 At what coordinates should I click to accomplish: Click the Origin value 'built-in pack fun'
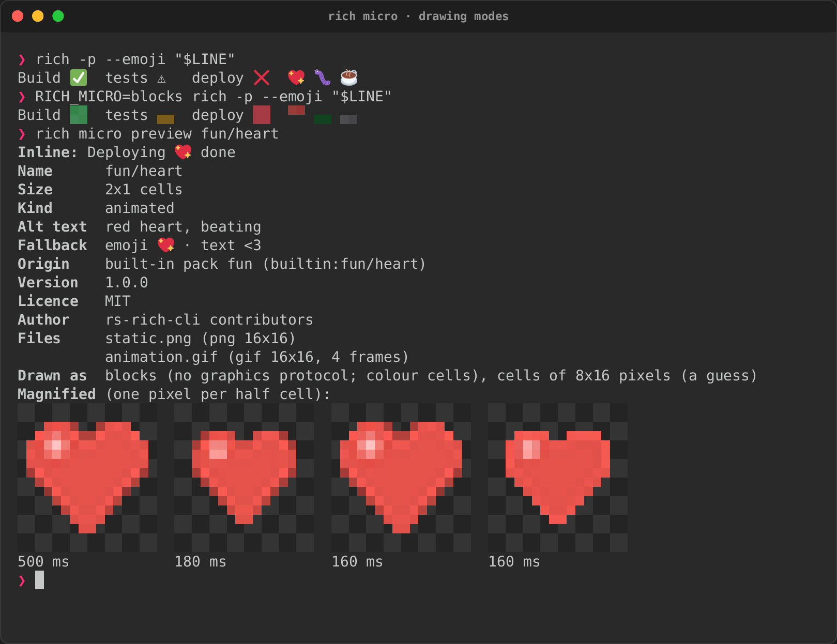pyautogui.click(x=179, y=264)
